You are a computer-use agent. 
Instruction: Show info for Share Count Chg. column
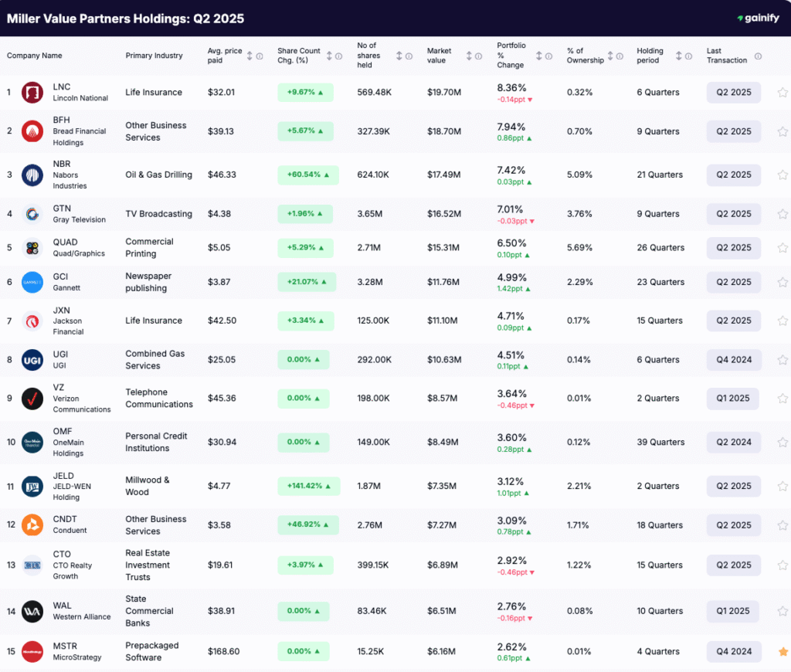pos(338,56)
